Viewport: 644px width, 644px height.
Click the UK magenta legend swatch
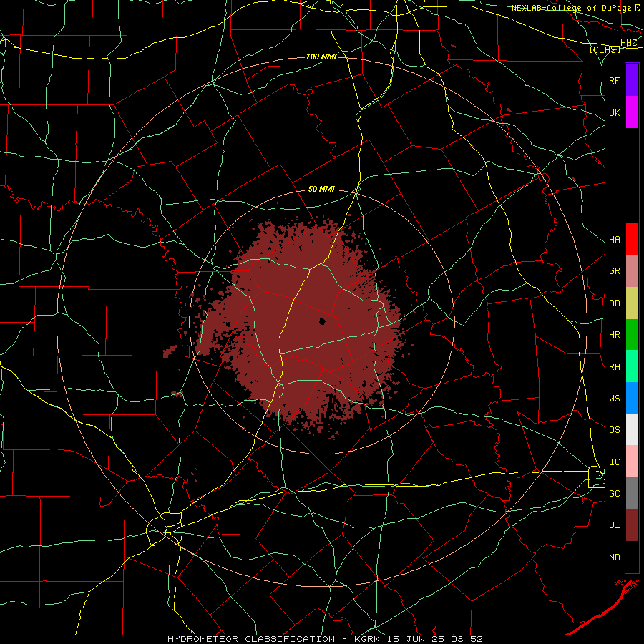632,112
